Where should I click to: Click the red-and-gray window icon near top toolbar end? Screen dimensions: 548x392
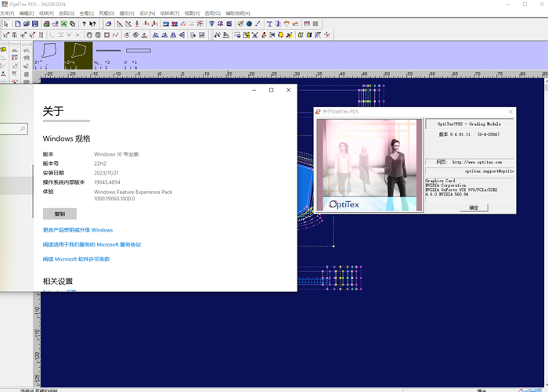(307, 24)
